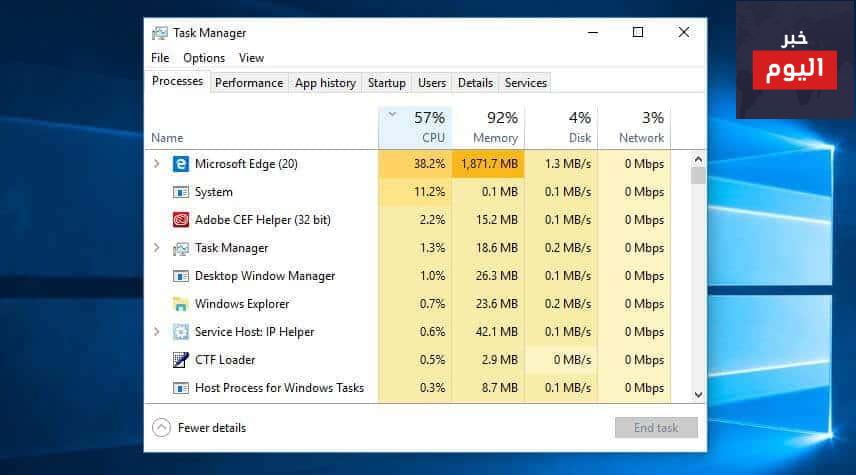
Task: Click the System process icon
Action: pos(181,192)
